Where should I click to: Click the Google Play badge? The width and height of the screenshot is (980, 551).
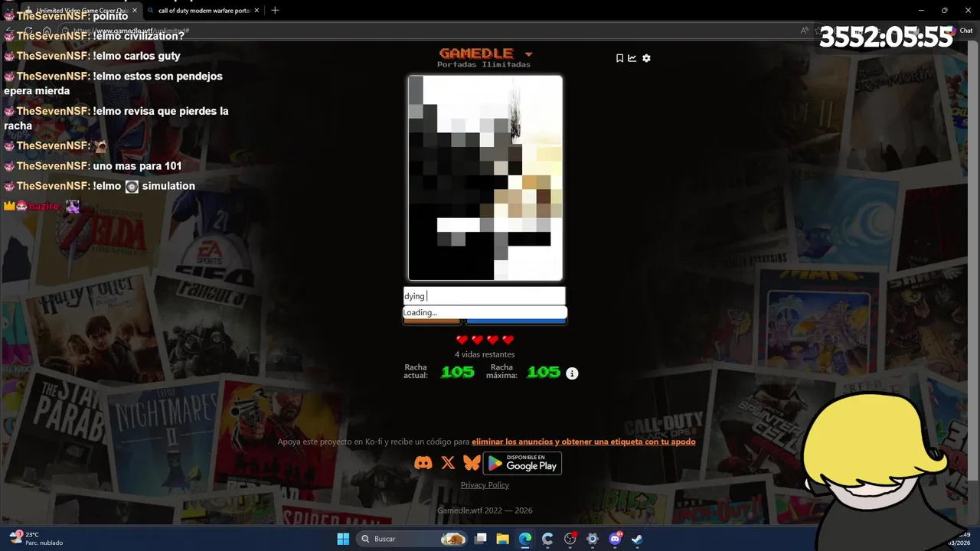[x=522, y=463]
